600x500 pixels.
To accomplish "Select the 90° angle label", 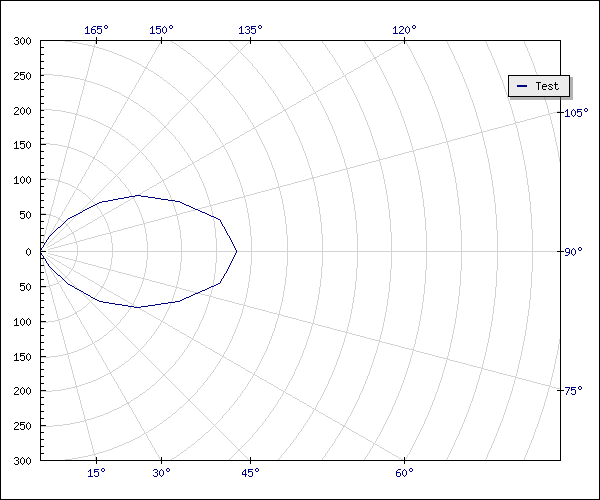I will tap(572, 252).
